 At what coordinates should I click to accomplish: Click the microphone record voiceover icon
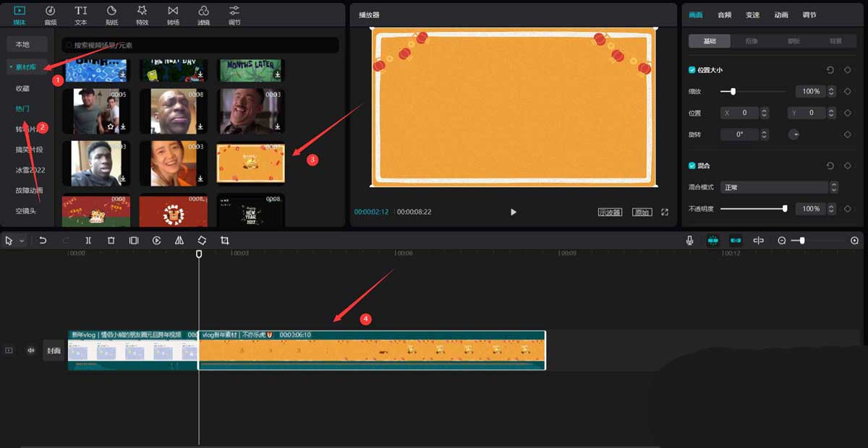pyautogui.click(x=690, y=241)
